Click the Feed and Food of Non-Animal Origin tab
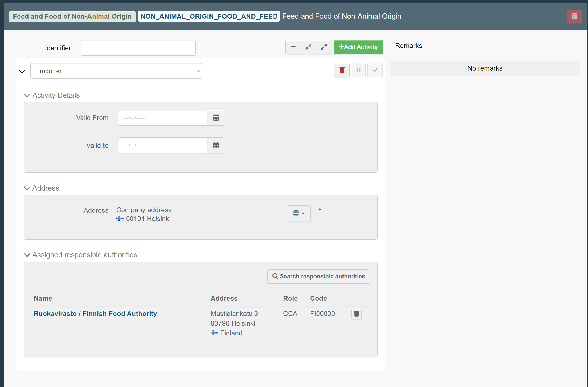Image resolution: width=588 pixels, height=387 pixels. pyautogui.click(x=72, y=16)
